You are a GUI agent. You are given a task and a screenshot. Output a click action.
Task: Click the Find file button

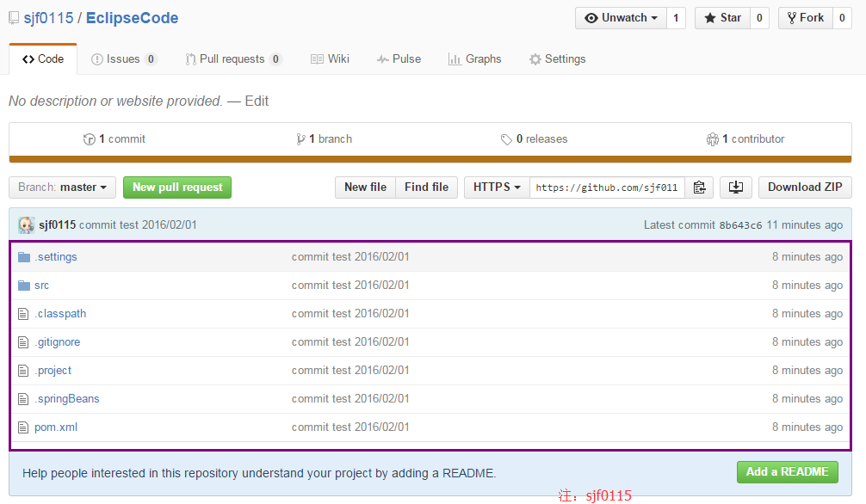pyautogui.click(x=426, y=187)
